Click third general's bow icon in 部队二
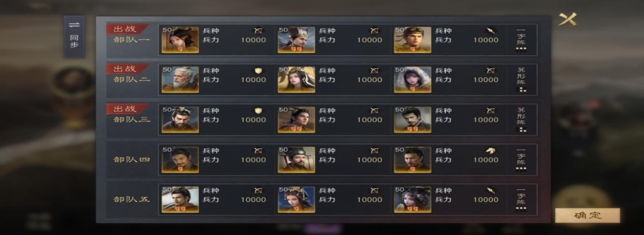644x235 pixels. pyautogui.click(x=491, y=71)
